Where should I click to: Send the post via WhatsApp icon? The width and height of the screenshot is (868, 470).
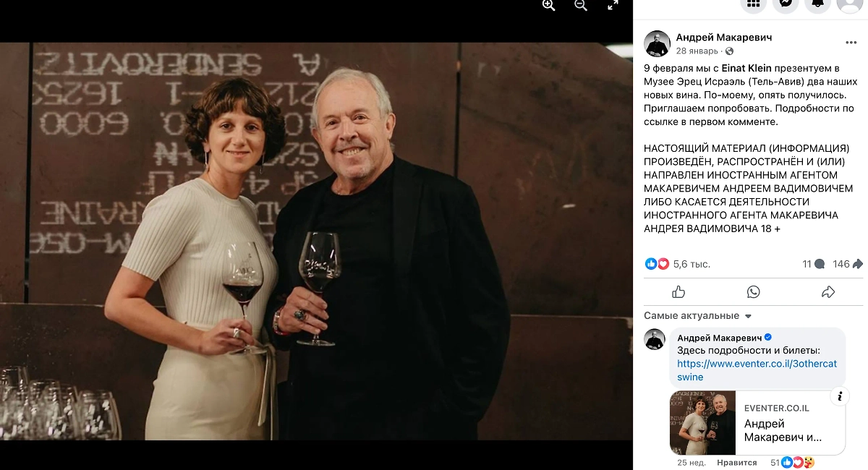click(754, 292)
